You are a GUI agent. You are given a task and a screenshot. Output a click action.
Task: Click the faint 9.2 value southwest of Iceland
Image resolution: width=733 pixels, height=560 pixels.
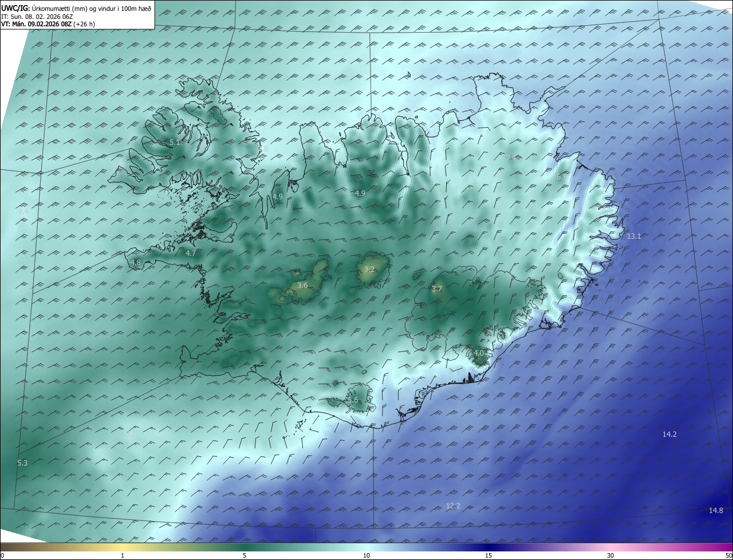[x=131, y=433]
